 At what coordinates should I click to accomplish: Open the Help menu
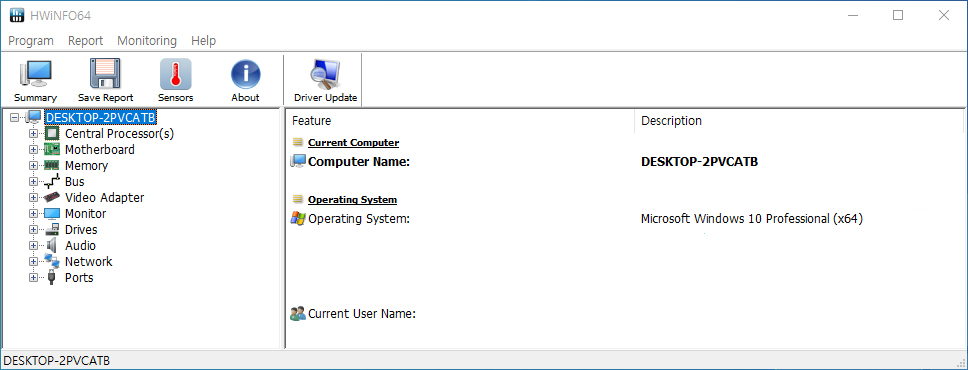click(204, 41)
